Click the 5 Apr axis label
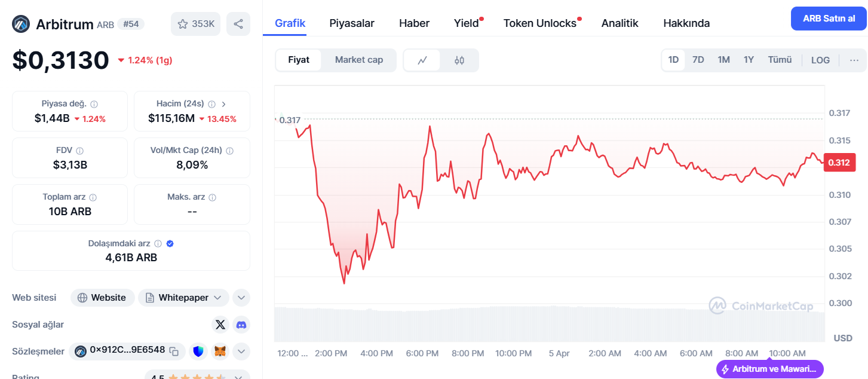This screenshot has height=379, width=868. (x=559, y=353)
